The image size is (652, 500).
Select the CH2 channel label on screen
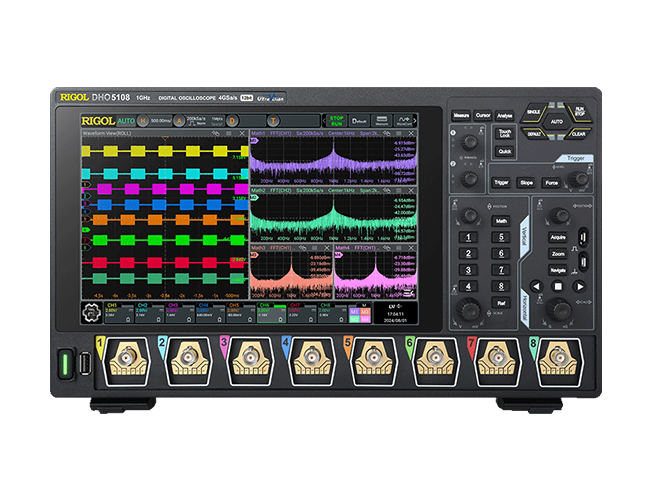coord(143,305)
